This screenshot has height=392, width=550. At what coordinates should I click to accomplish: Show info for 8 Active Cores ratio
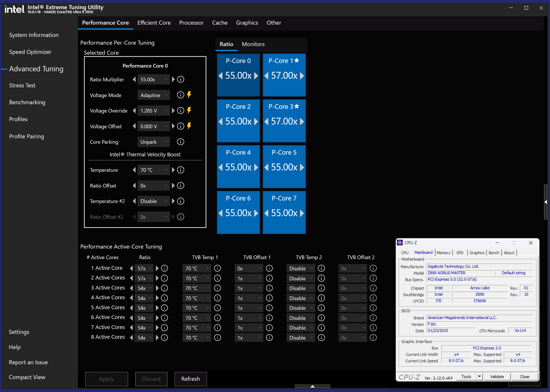click(165, 338)
